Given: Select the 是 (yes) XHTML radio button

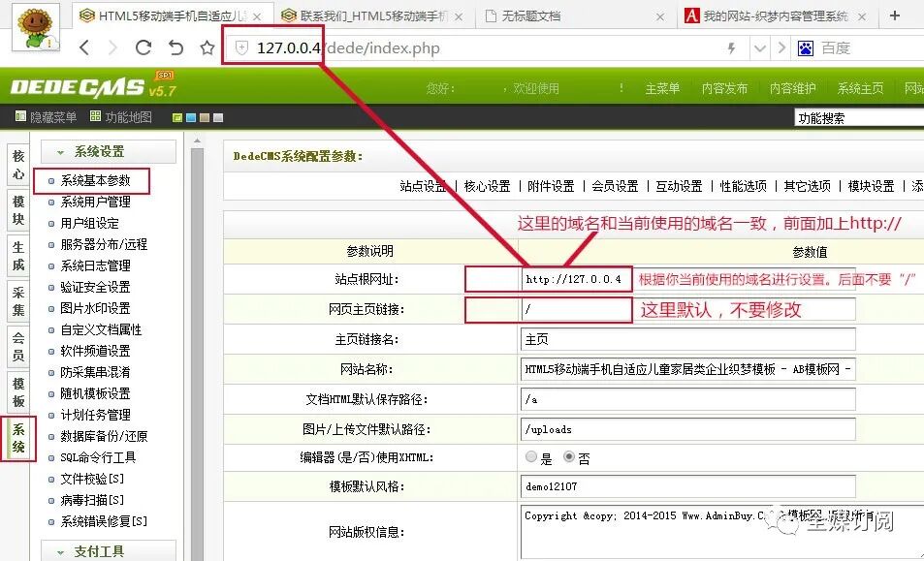Looking at the screenshot, I should click(530, 456).
